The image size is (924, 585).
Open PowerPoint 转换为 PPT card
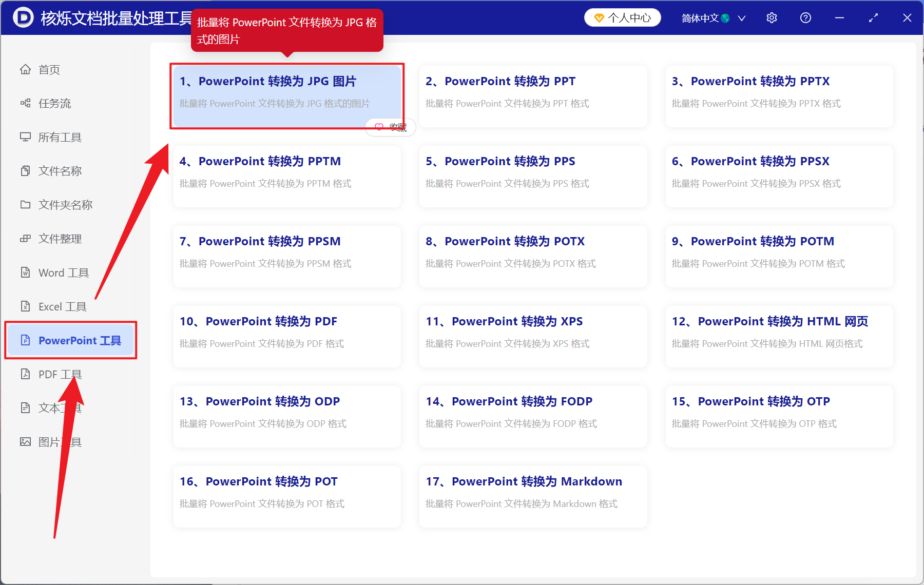[533, 96]
